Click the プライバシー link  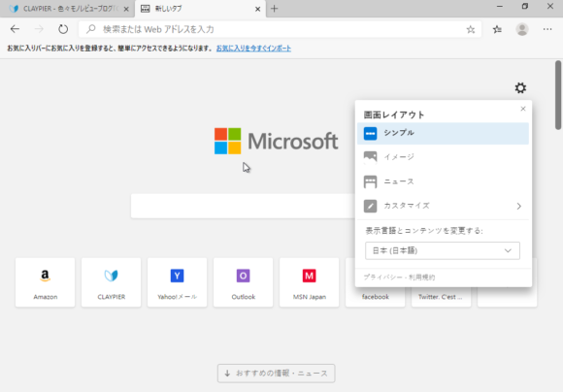click(382, 278)
